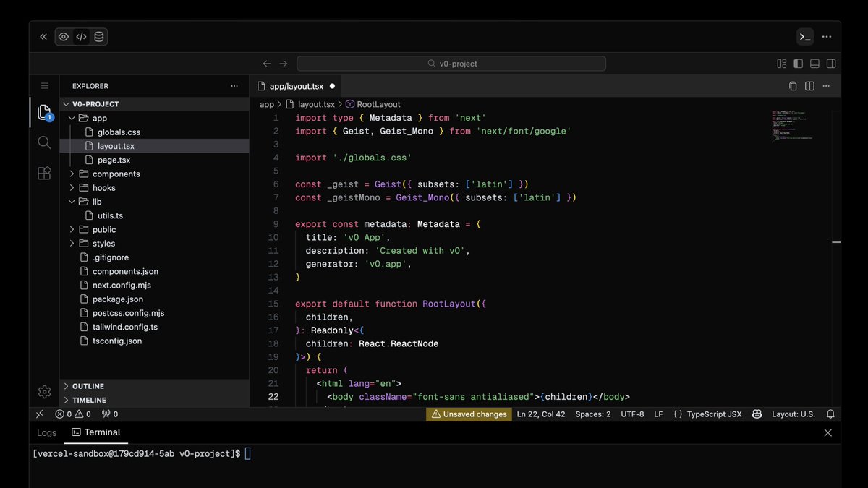The image size is (868, 488).
Task: Open remote window indicator in status bar
Action: click(x=40, y=414)
